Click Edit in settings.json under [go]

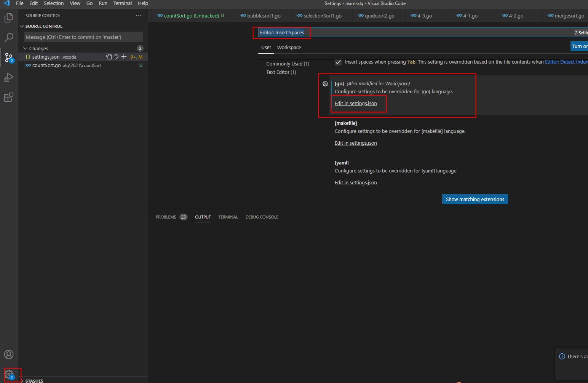356,104
